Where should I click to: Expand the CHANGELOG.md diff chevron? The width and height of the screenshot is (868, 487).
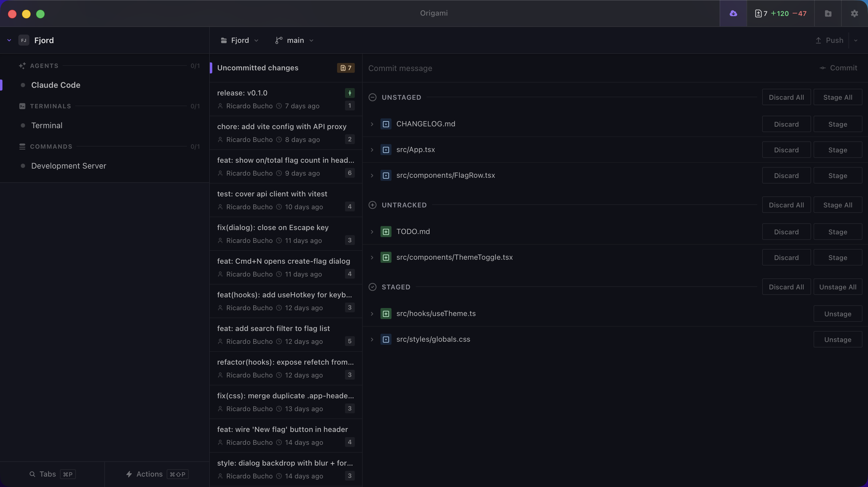coord(372,124)
